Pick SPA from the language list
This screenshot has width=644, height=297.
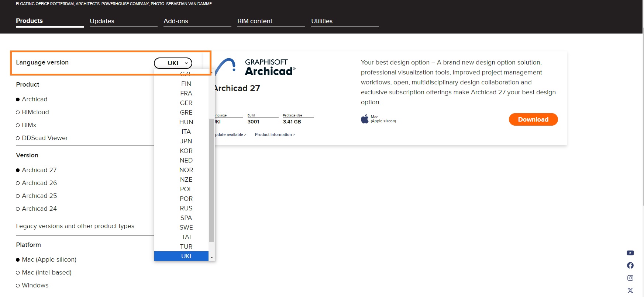click(x=182, y=218)
